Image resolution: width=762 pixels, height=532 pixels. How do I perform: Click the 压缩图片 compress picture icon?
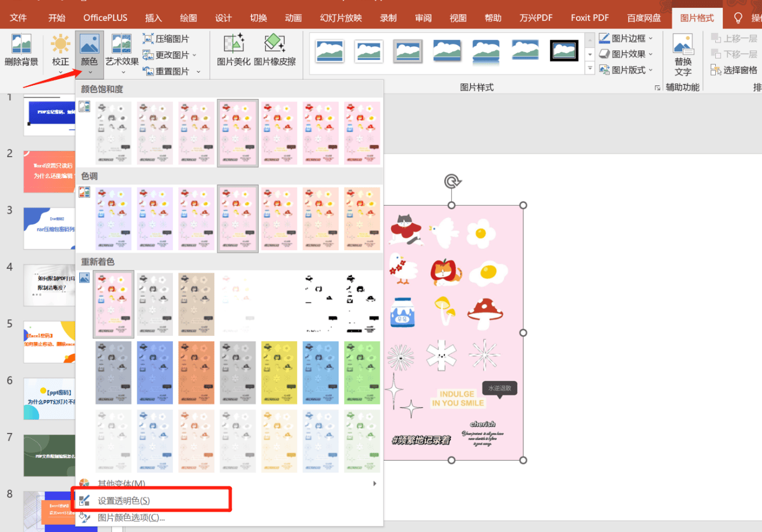148,39
